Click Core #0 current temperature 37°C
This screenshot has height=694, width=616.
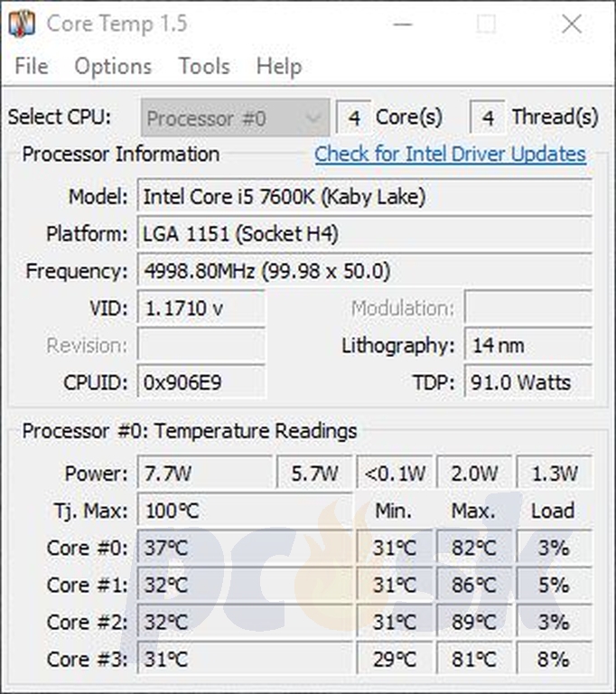click(245, 548)
